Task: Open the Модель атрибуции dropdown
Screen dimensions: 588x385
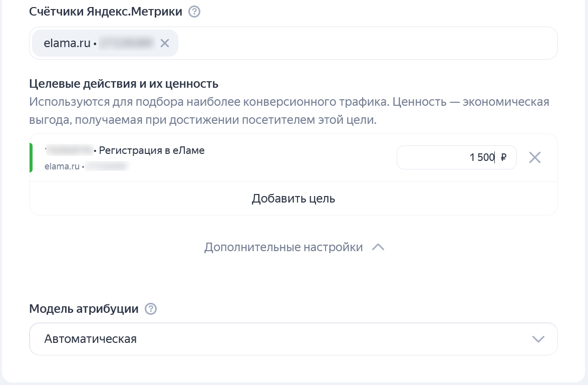Action: [293, 339]
